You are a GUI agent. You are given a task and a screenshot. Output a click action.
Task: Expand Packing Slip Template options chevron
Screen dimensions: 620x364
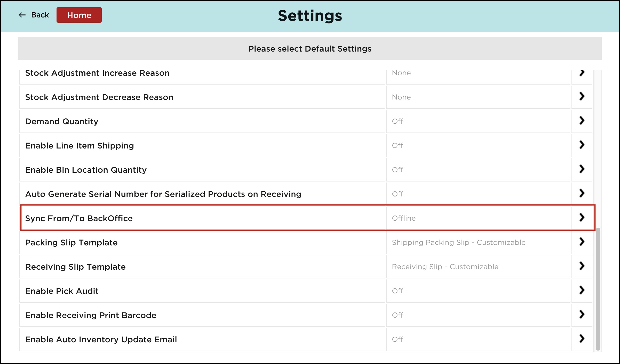pyautogui.click(x=582, y=242)
